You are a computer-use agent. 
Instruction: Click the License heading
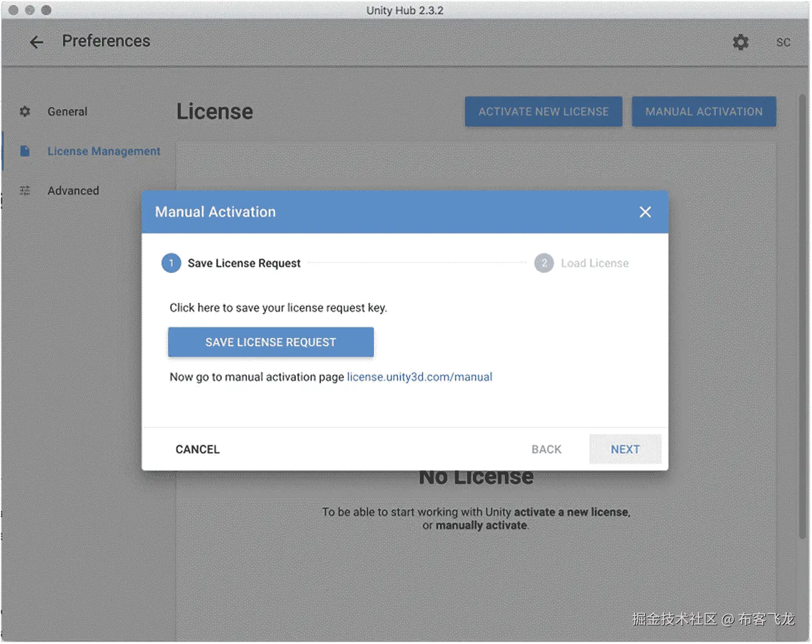coord(215,112)
